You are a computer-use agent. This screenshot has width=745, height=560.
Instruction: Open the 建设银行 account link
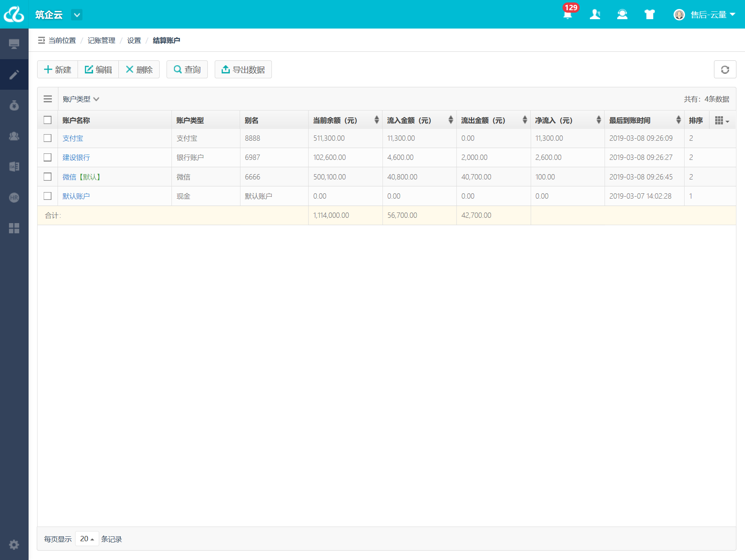[76, 157]
